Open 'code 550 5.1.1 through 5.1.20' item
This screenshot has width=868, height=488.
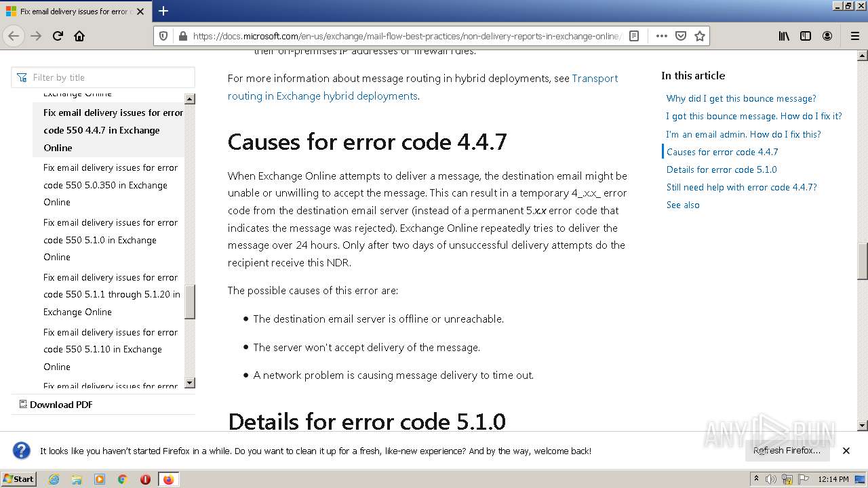[112, 295]
